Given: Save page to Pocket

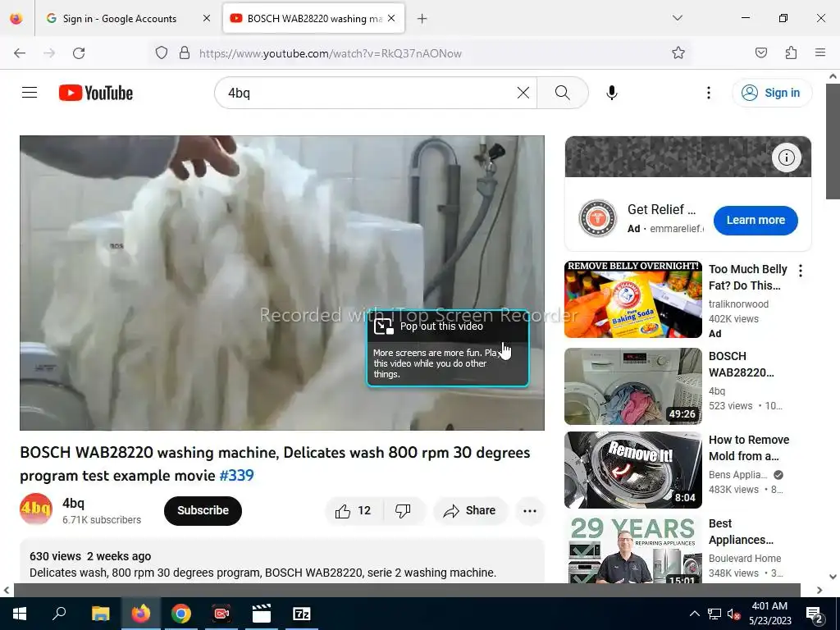Looking at the screenshot, I should (760, 53).
